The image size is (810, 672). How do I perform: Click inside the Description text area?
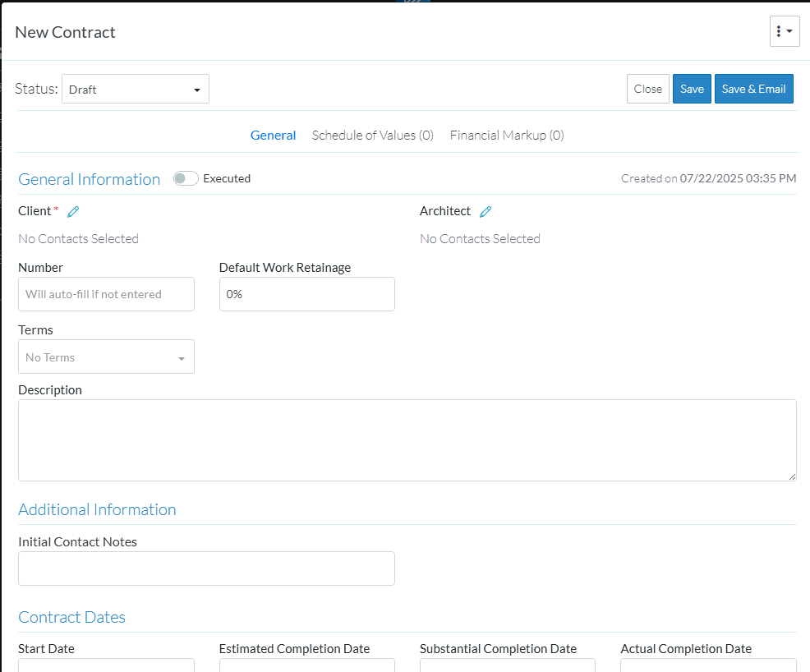tap(407, 440)
